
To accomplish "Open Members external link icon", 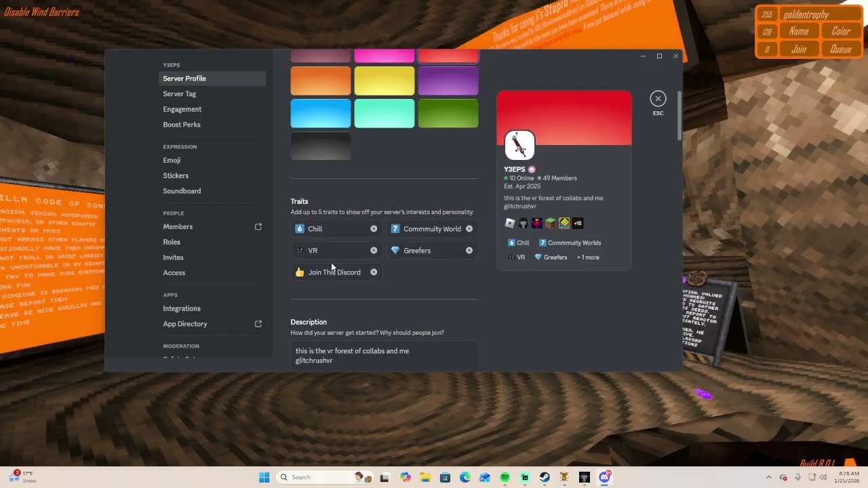I will tap(258, 227).
